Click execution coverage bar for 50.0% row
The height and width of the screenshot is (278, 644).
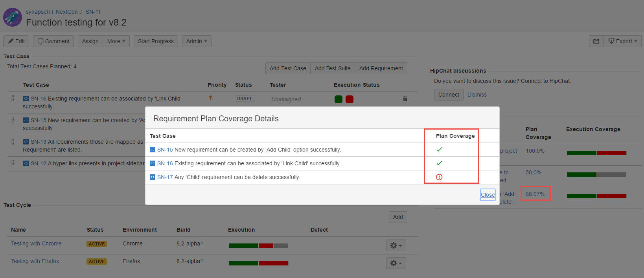(596, 174)
